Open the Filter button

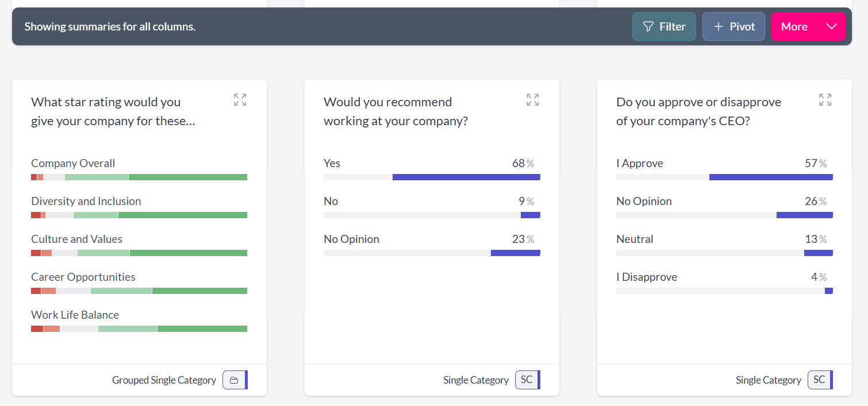664,26
